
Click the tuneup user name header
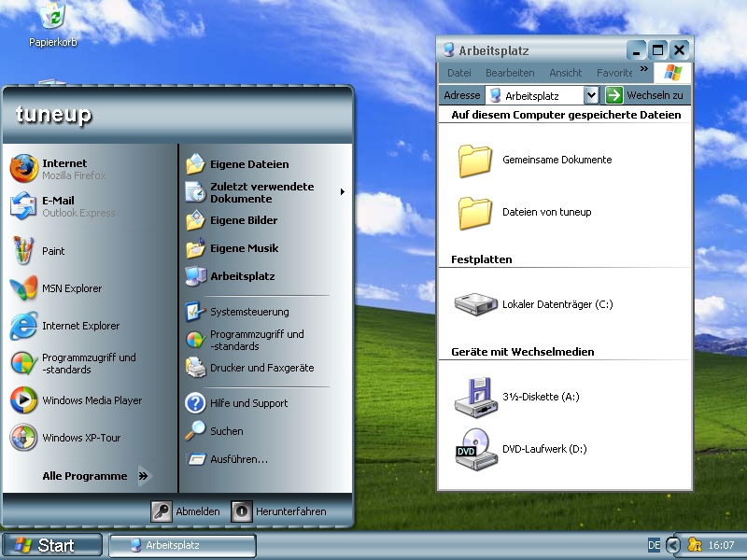pyautogui.click(x=53, y=115)
